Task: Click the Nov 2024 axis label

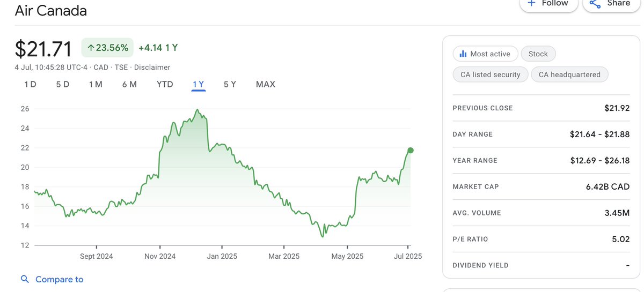Action: click(x=160, y=256)
